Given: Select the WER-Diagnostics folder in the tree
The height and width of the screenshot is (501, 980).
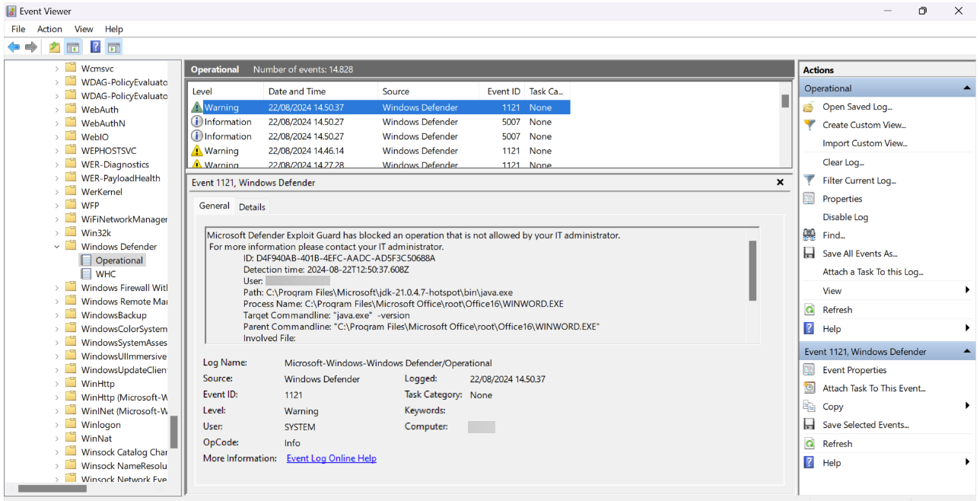Looking at the screenshot, I should (x=115, y=164).
